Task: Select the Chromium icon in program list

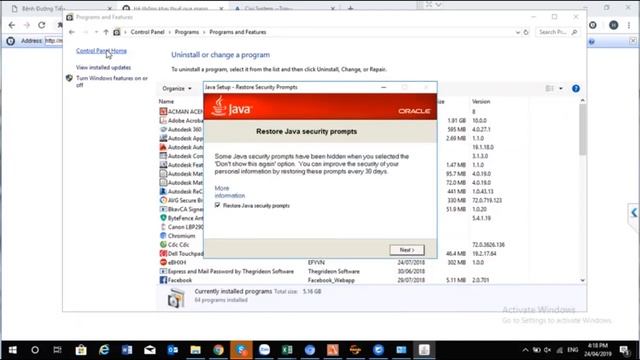Action: click(163, 236)
